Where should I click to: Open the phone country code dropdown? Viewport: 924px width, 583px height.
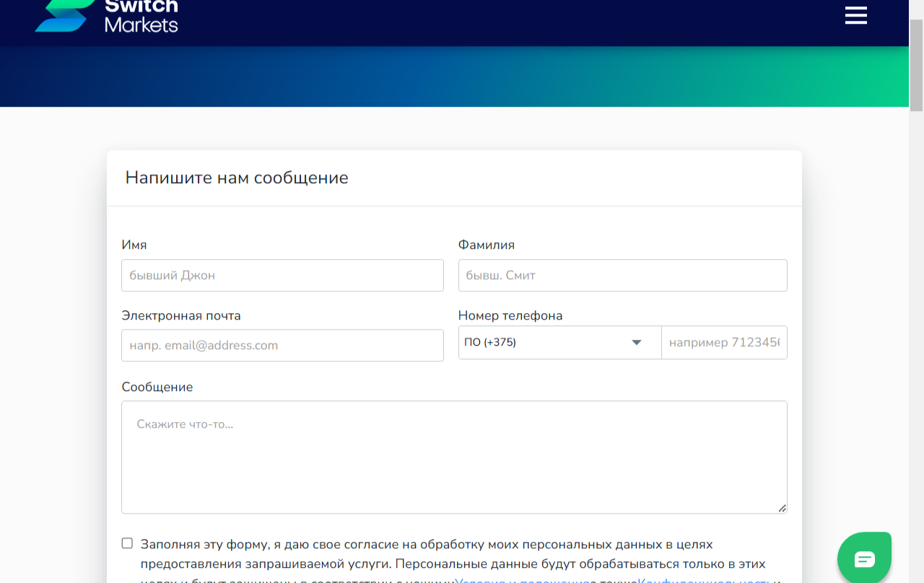pyautogui.click(x=559, y=343)
